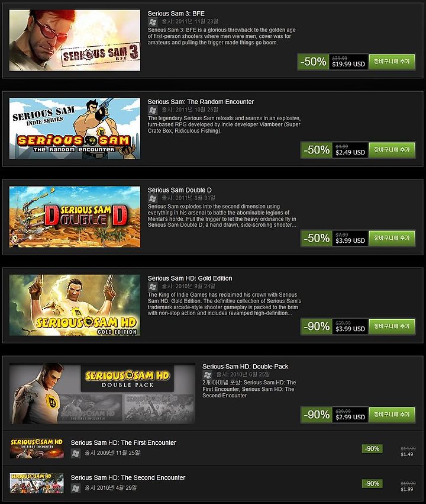This screenshot has width=426, height=504.
Task: Click the Serious Sam HD Gold Edition banner
Action: click(x=75, y=305)
